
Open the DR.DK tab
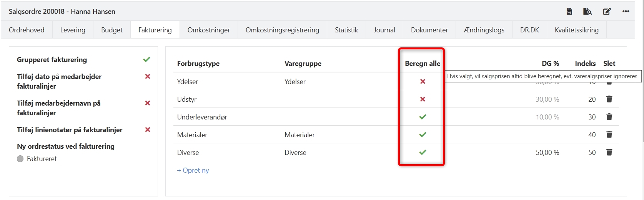pos(529,30)
